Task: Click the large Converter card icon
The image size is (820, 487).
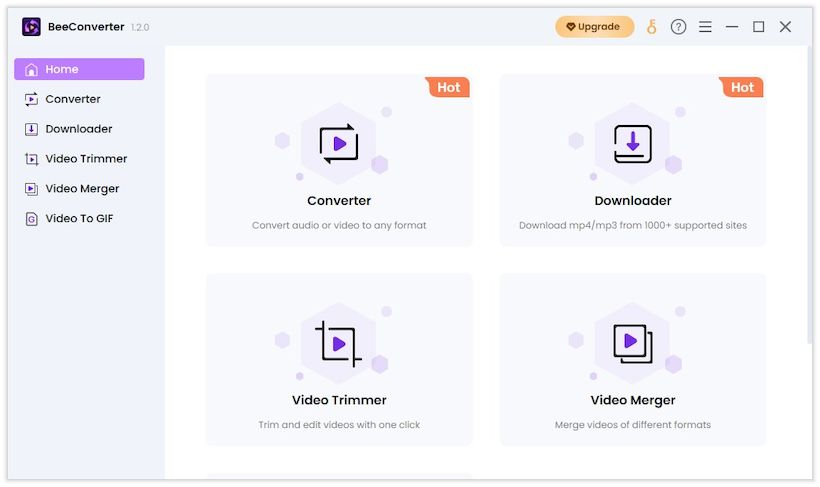Action: click(x=339, y=143)
